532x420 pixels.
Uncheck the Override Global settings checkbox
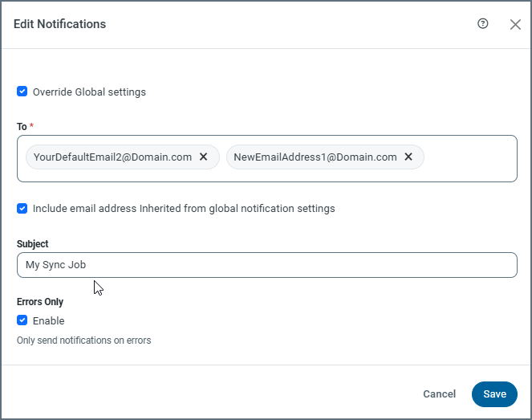click(22, 92)
